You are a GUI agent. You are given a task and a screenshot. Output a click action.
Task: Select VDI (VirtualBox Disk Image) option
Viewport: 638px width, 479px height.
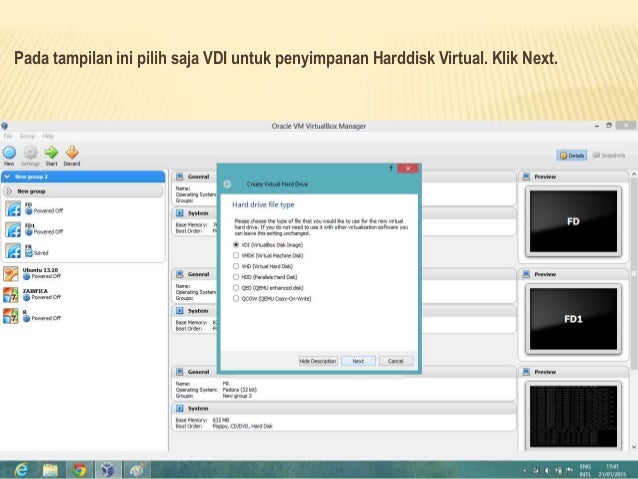236,245
